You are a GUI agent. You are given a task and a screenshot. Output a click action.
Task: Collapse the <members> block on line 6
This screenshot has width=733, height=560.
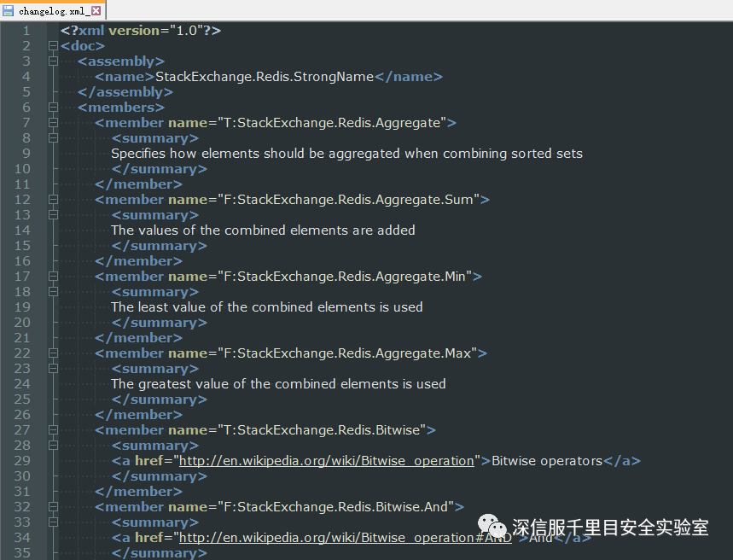click(53, 108)
